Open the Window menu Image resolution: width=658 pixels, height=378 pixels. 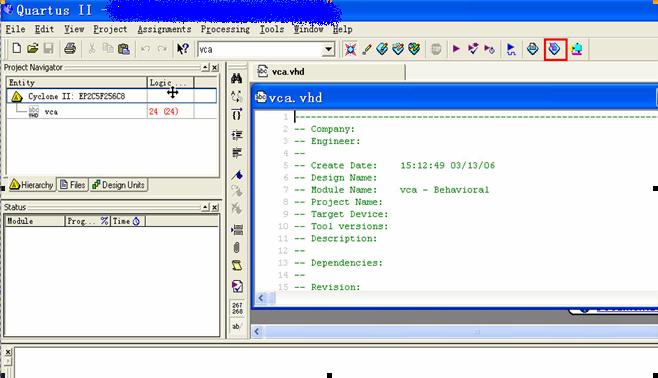[308, 29]
